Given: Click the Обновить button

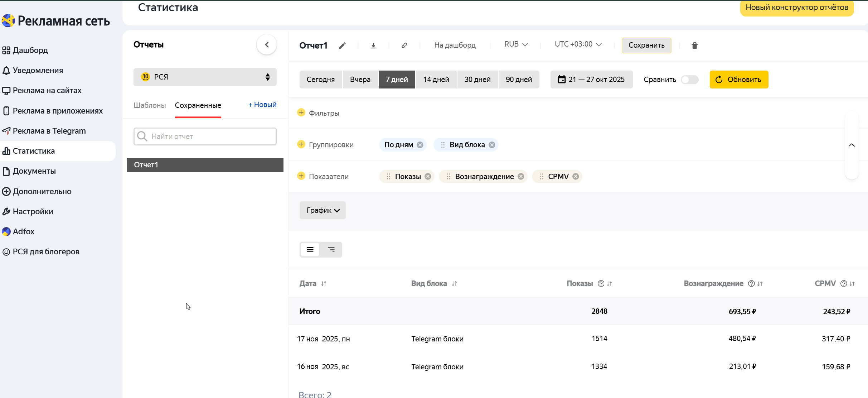Looking at the screenshot, I should point(739,80).
